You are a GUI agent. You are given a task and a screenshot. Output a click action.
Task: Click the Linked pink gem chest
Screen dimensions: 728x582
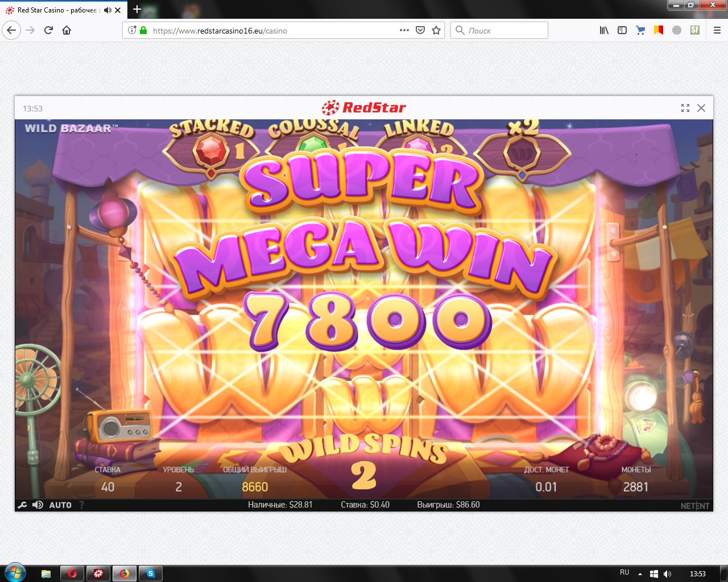tap(419, 144)
